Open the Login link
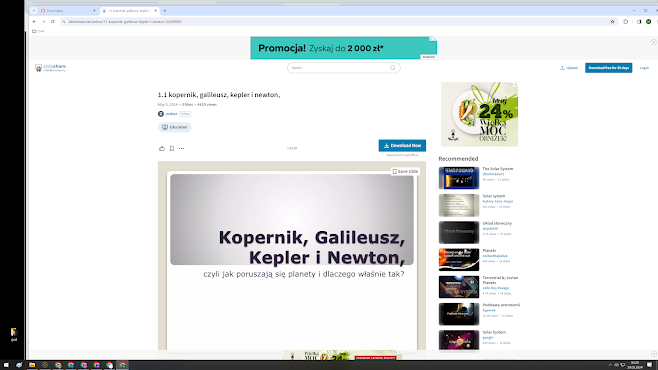The height and width of the screenshot is (370, 658). tap(644, 68)
